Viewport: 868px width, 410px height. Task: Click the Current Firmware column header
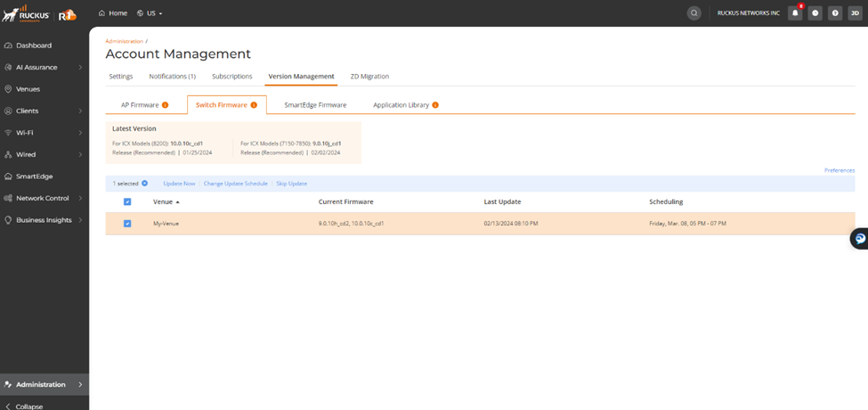(346, 201)
